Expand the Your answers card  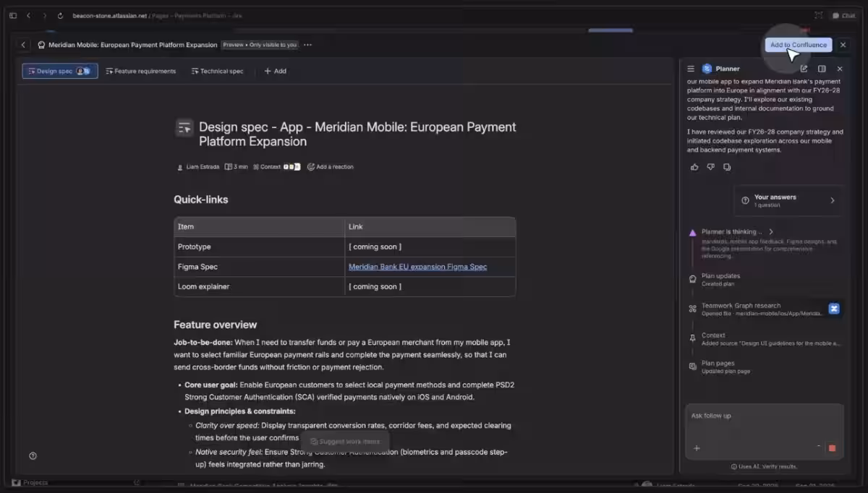point(788,200)
